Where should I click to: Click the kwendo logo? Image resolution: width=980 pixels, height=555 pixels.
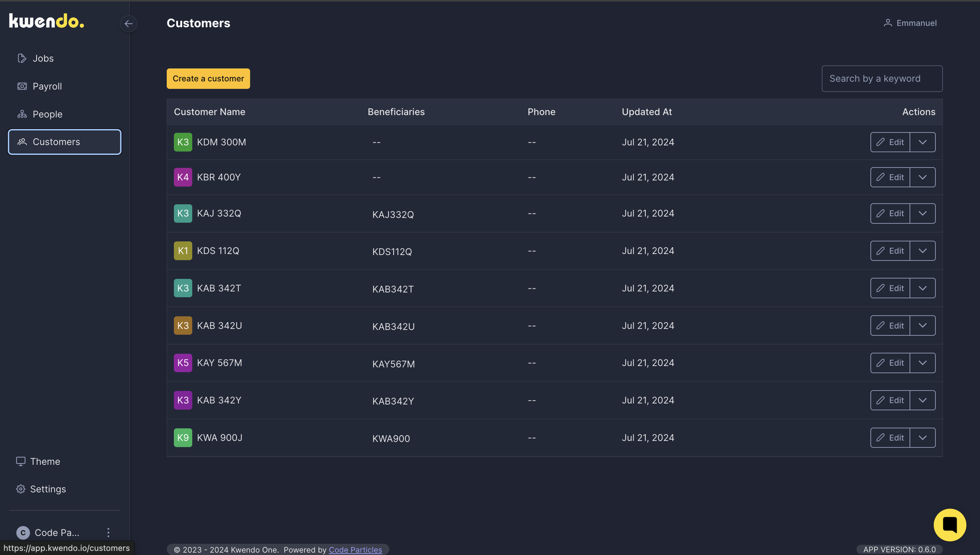[x=47, y=21]
